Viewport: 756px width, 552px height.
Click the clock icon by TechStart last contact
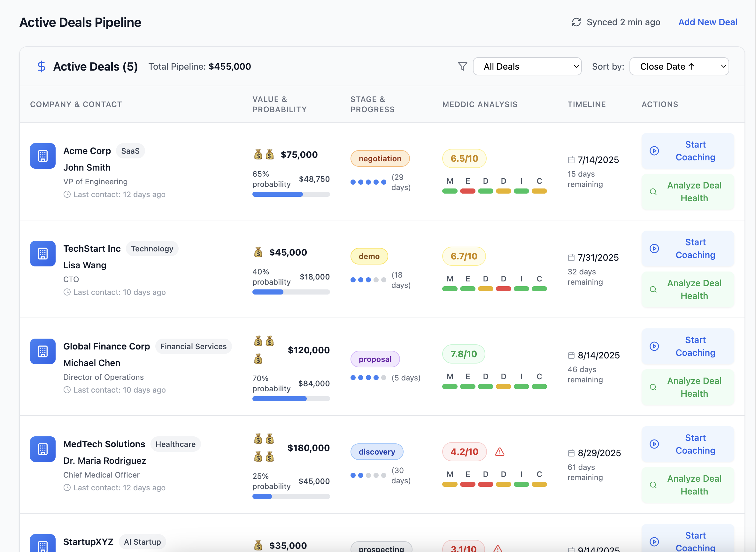click(67, 292)
